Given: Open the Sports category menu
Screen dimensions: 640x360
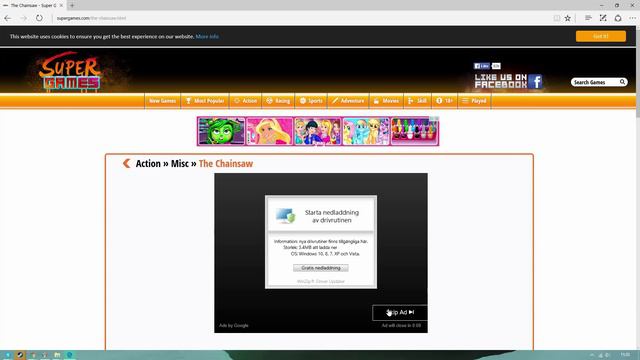Looking at the screenshot, I should 311,101.
